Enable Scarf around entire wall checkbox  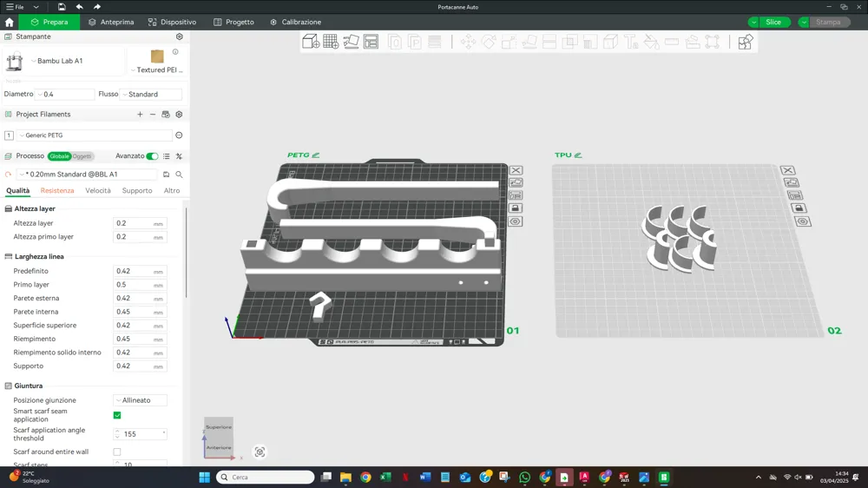[117, 452]
